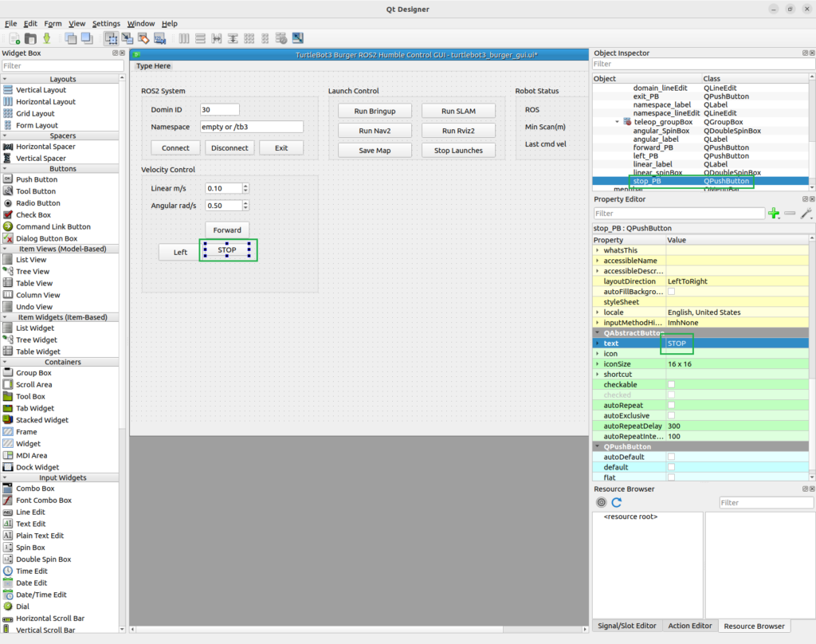This screenshot has width=816, height=644.
Task: Collapse the Containers category in Widget Box
Action: 6,362
